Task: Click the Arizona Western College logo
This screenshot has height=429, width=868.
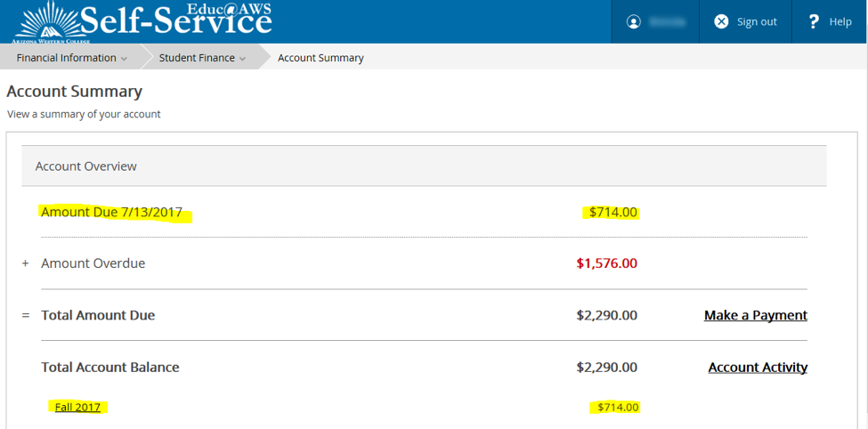Action: tap(51, 22)
